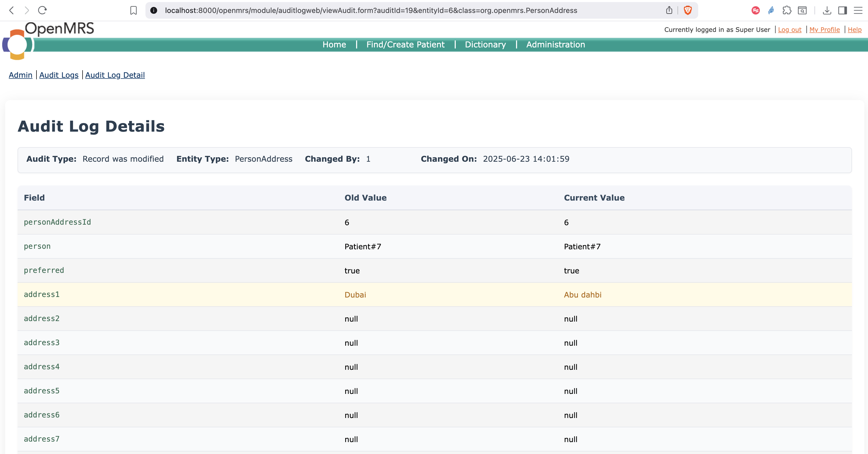The height and width of the screenshot is (454, 868).
Task: Toggle the browser sidebar panel icon
Action: [x=842, y=10]
